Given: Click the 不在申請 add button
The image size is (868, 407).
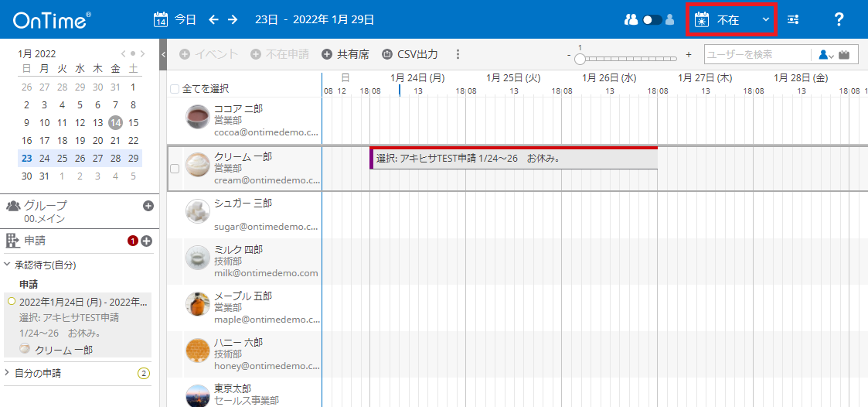Looking at the screenshot, I should click(280, 54).
